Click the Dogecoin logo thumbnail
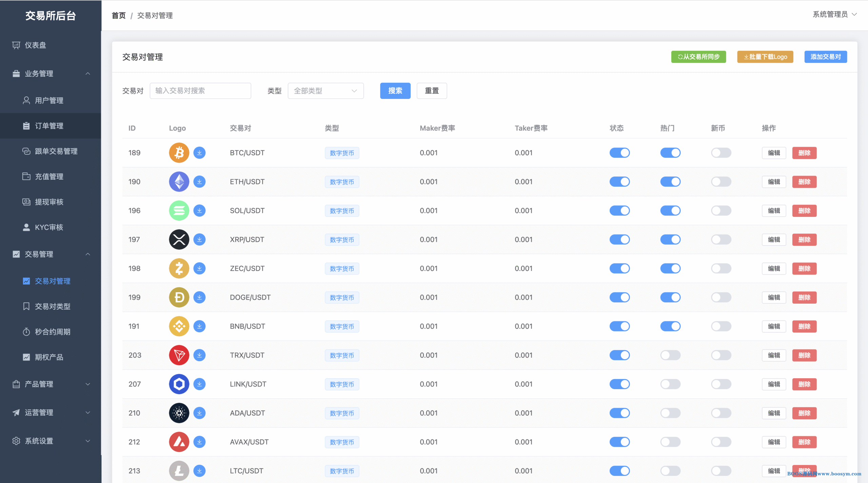Image resolution: width=868 pixels, height=483 pixels. point(179,297)
